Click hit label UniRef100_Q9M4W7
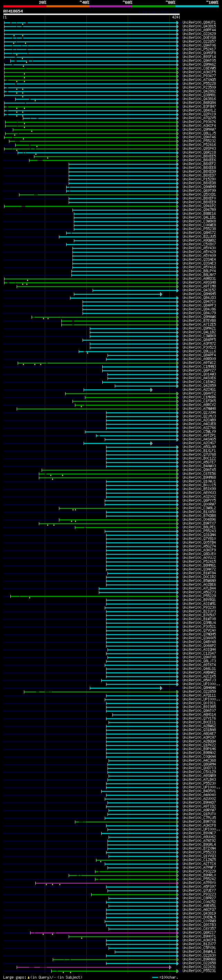Viewport: 222px width, 980px height. [x=199, y=129]
